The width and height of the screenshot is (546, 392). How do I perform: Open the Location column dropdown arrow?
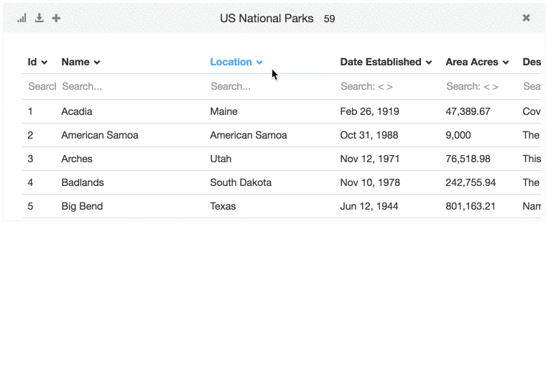click(x=259, y=62)
